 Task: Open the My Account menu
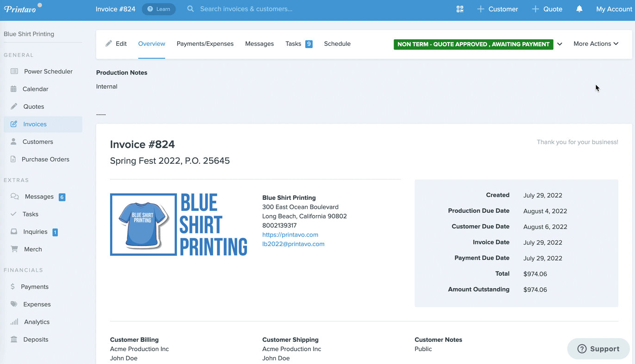pyautogui.click(x=614, y=9)
